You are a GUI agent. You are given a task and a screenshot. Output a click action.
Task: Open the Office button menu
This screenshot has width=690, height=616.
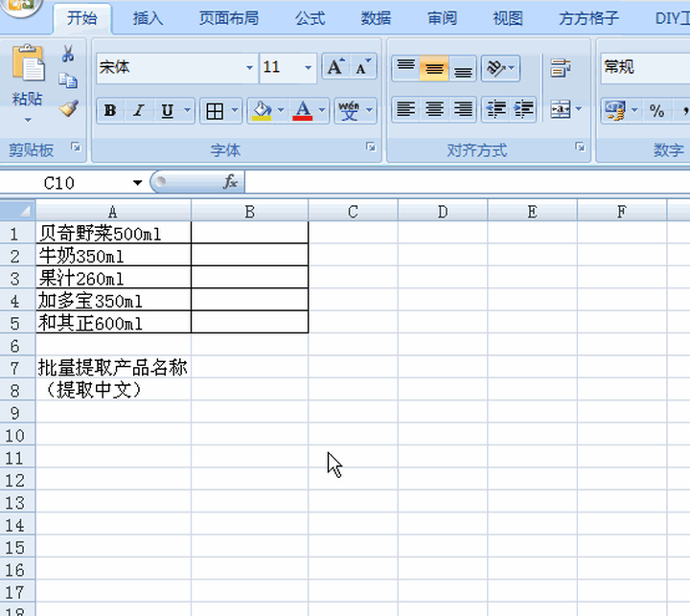[20, 7]
